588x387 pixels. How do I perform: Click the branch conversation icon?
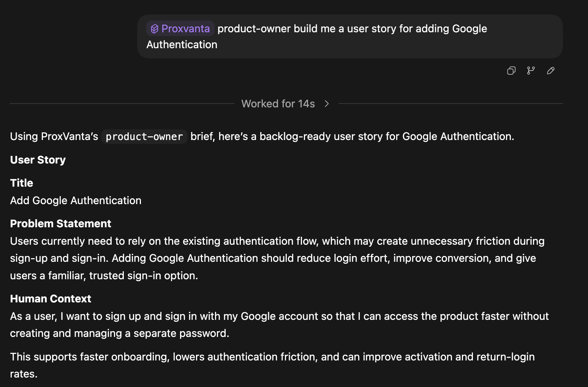point(531,71)
